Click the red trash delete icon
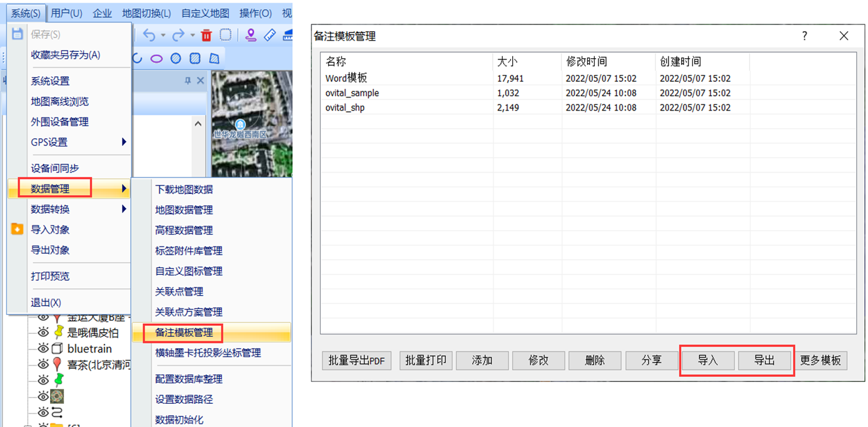The height and width of the screenshot is (427, 868). [x=206, y=35]
